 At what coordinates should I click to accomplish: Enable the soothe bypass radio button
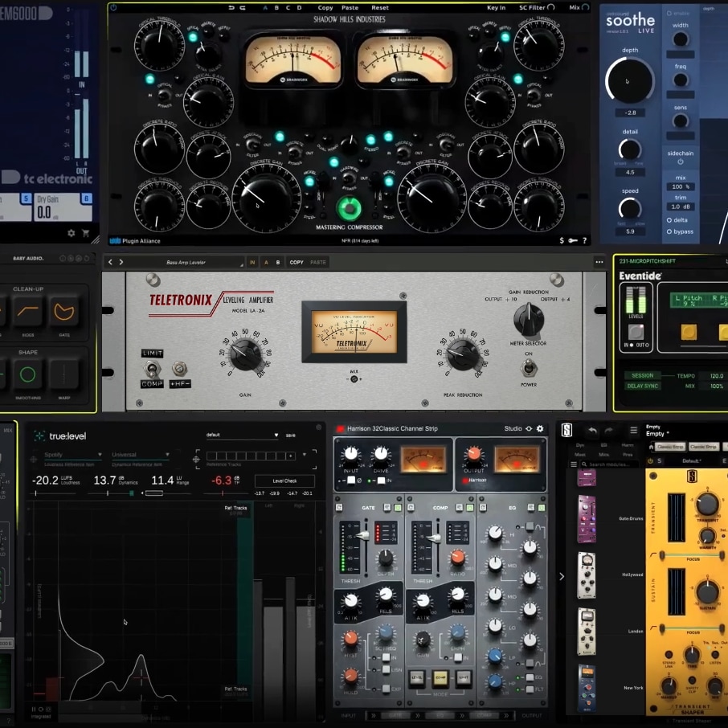(669, 232)
